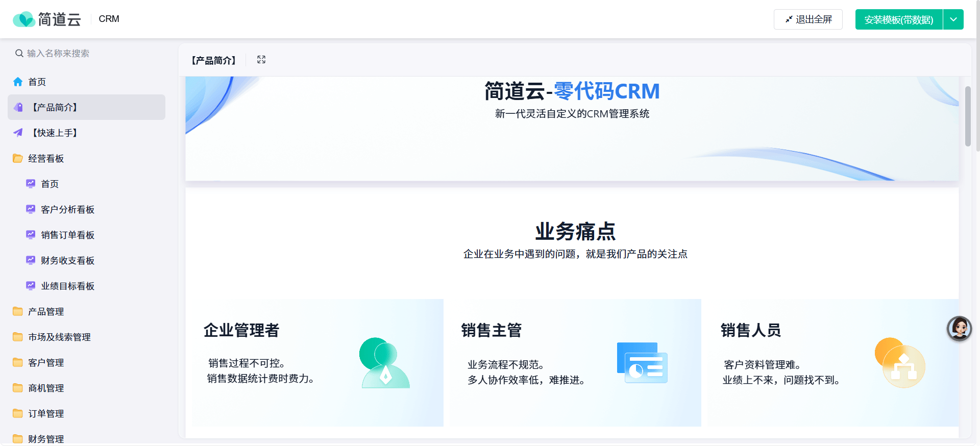Image resolution: width=980 pixels, height=446 pixels.
Task: Click the 简道云 logo icon
Action: coord(23,19)
